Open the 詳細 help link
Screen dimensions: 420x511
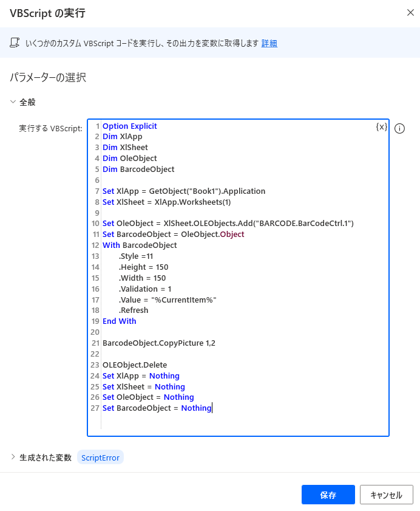tap(269, 43)
